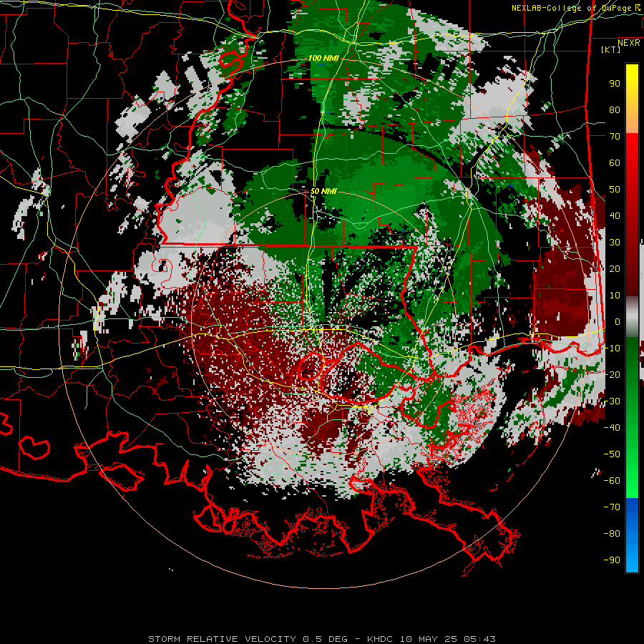Select the -50 scale value
This screenshot has width=644, height=644.
[x=612, y=454]
